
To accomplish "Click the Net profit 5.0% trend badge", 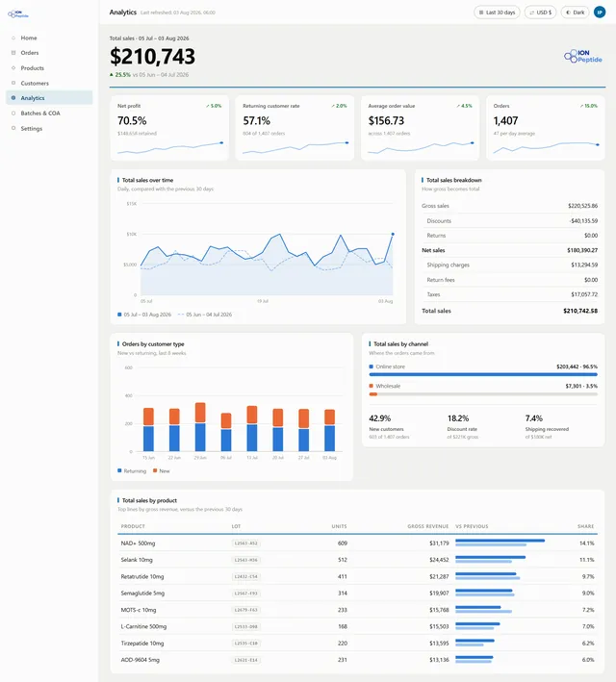I will [214, 106].
